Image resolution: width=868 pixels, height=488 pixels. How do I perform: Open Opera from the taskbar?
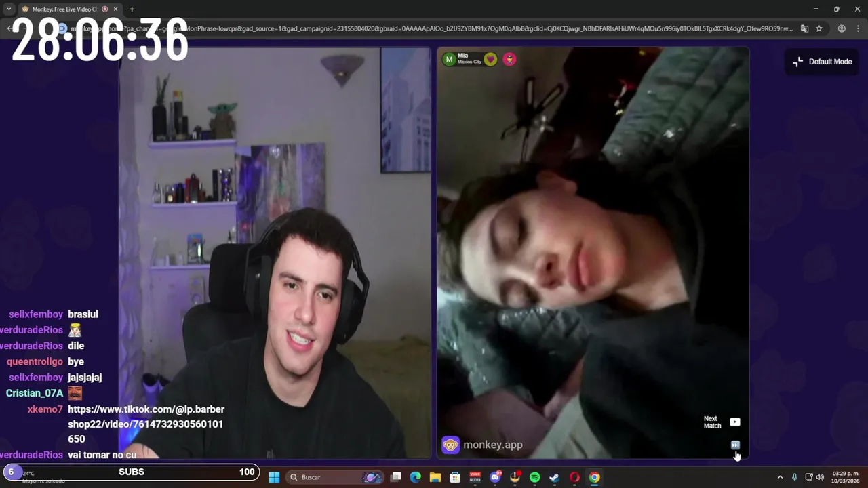pyautogui.click(x=574, y=477)
